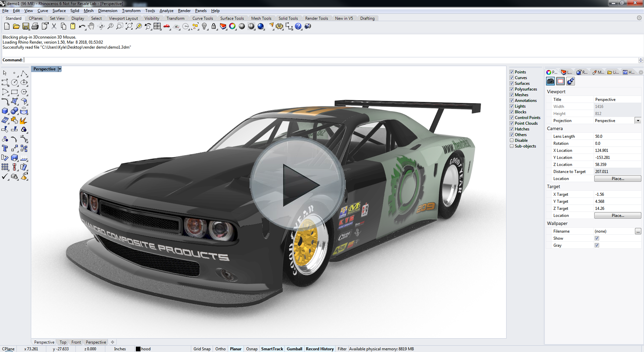Click the black hood layer color swatch
This screenshot has height=352, width=644.
pyautogui.click(x=138, y=349)
